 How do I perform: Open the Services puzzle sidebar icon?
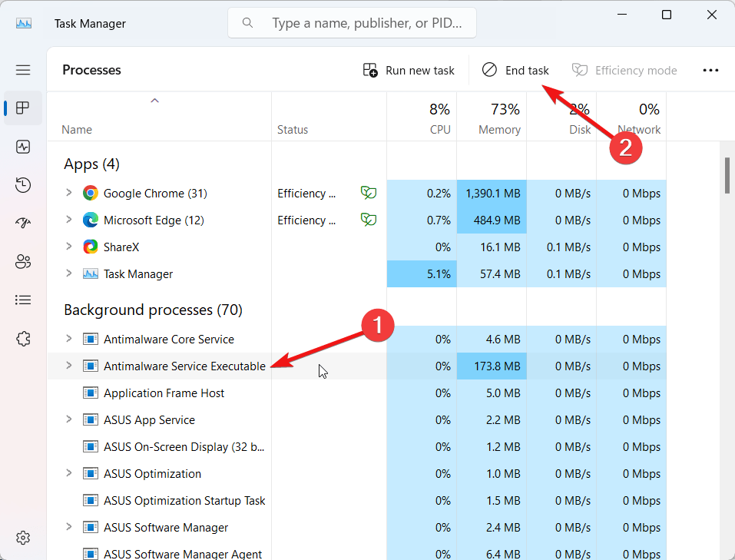click(23, 339)
